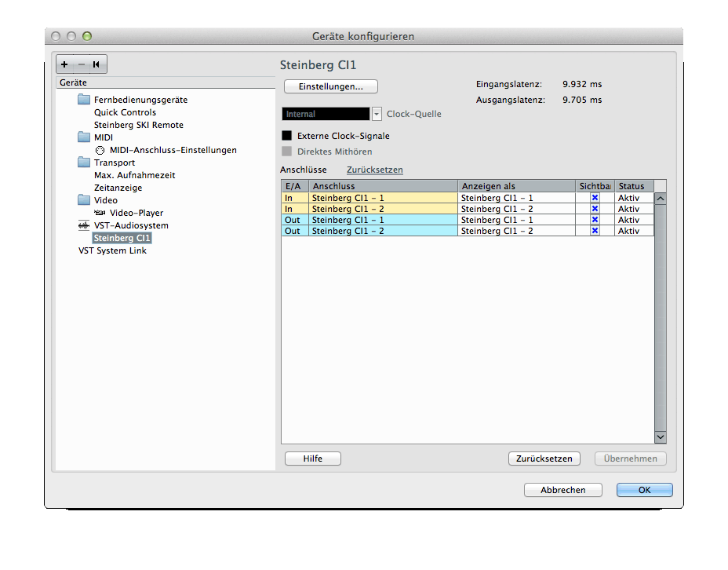Screen dimensions: 728x570
Task: Click the MIDI folder icon
Action: tap(84, 137)
